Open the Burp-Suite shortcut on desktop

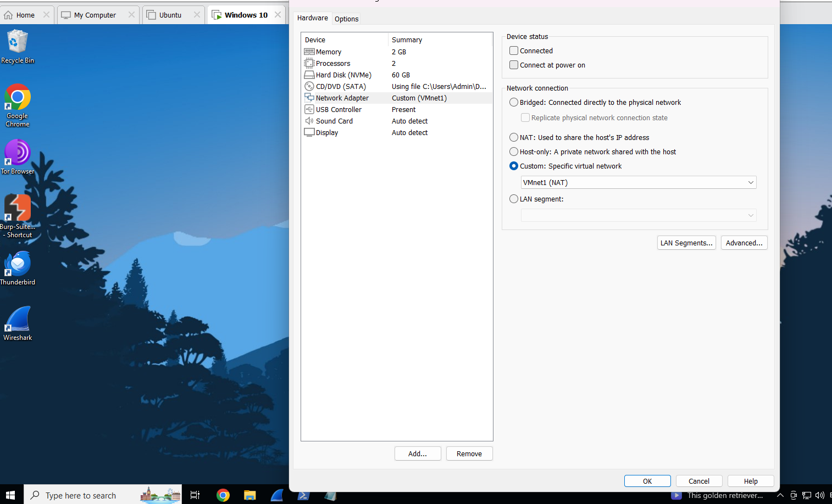coord(17,216)
